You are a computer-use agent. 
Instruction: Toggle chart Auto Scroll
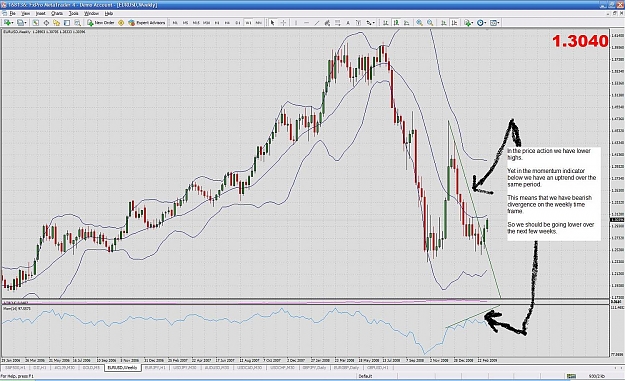443,23
